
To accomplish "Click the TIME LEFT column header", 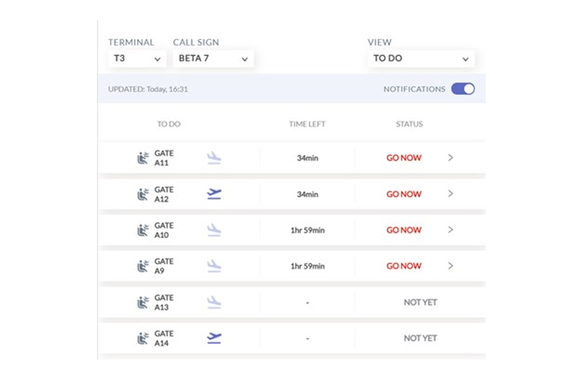I will pyautogui.click(x=307, y=124).
